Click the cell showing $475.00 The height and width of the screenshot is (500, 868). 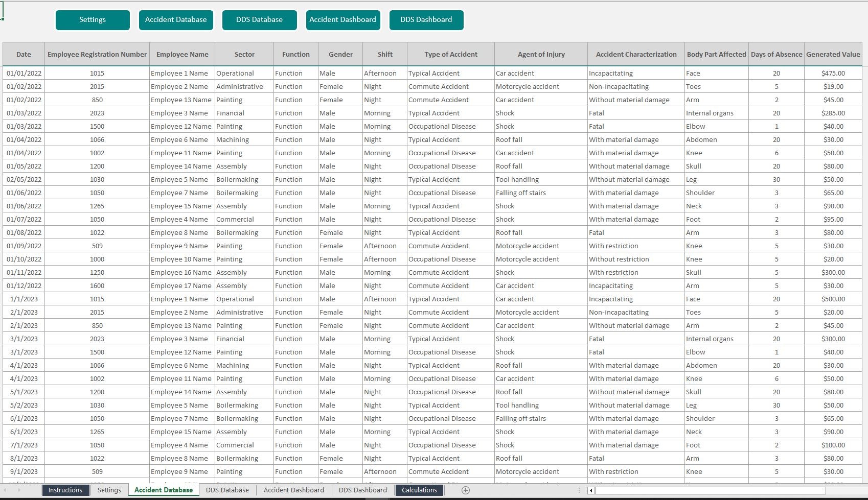click(833, 73)
